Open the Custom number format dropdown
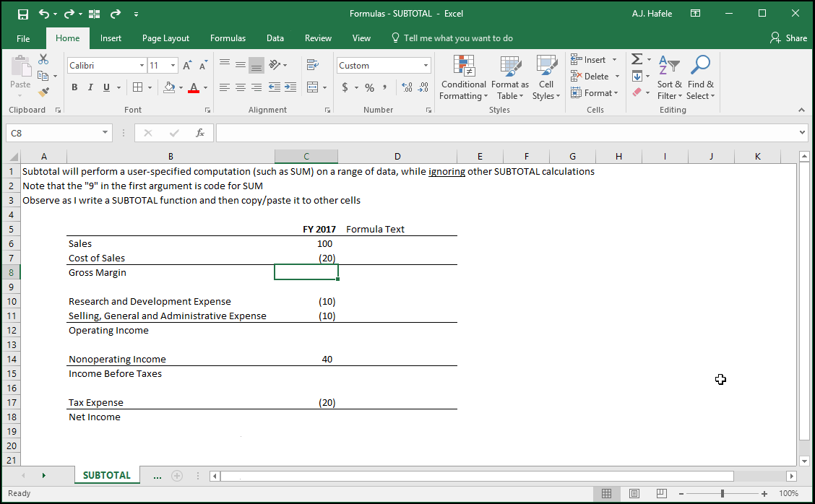 pyautogui.click(x=426, y=66)
